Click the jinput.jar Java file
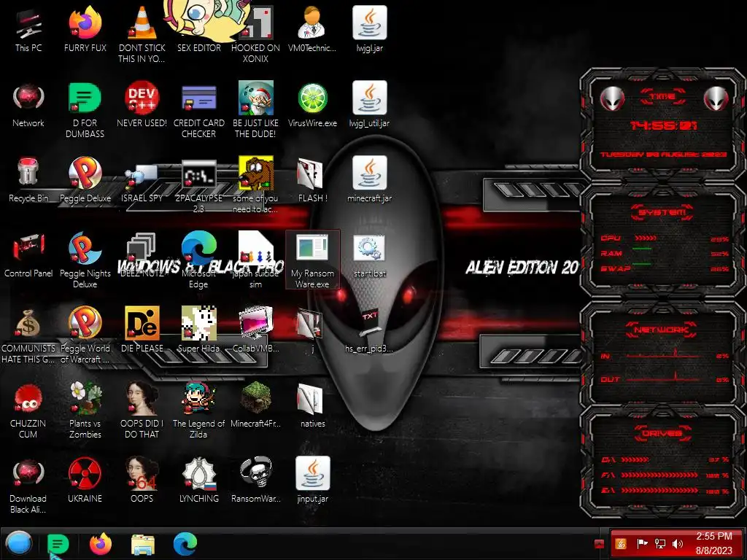The width and height of the screenshot is (747, 560). click(x=312, y=480)
